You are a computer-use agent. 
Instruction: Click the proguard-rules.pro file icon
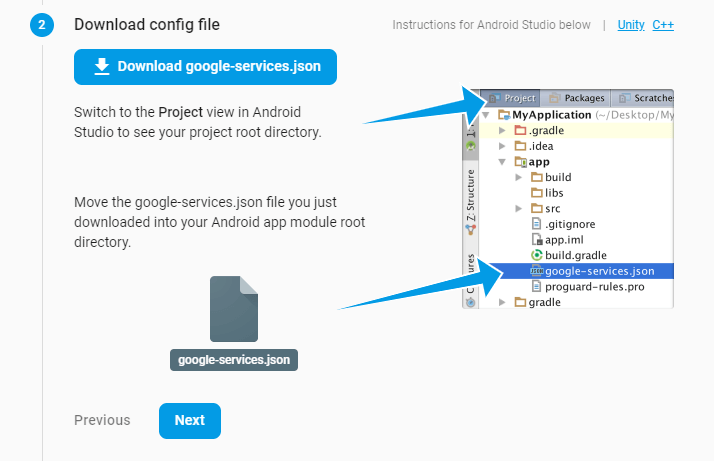point(536,286)
